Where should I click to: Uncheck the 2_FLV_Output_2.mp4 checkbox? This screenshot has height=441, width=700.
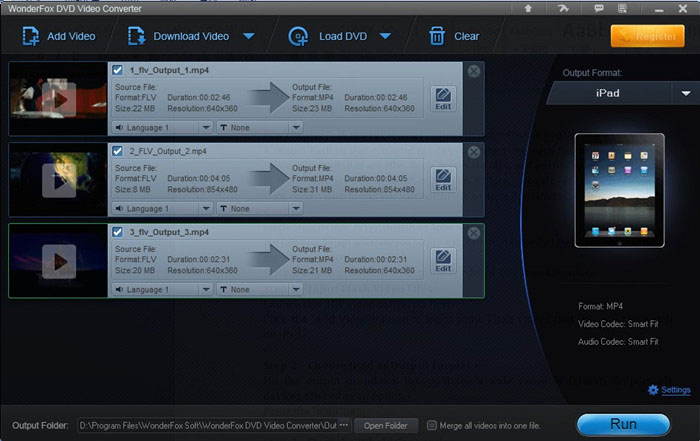[117, 151]
